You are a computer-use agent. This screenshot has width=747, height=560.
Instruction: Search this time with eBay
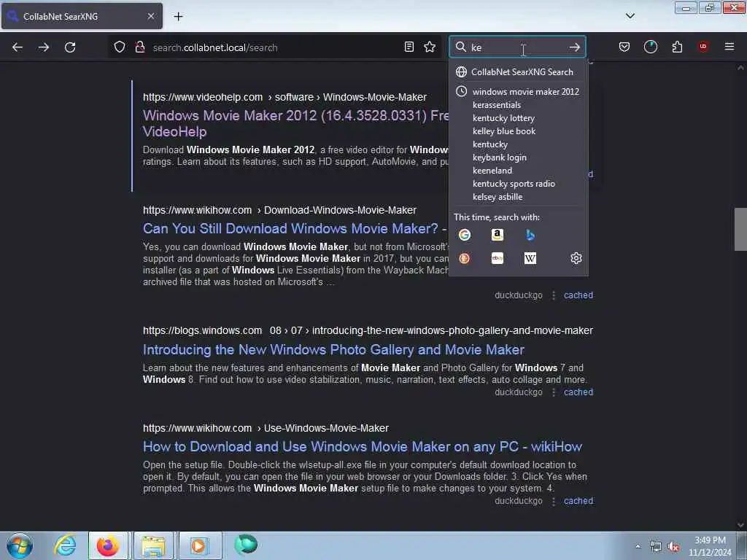498,258
